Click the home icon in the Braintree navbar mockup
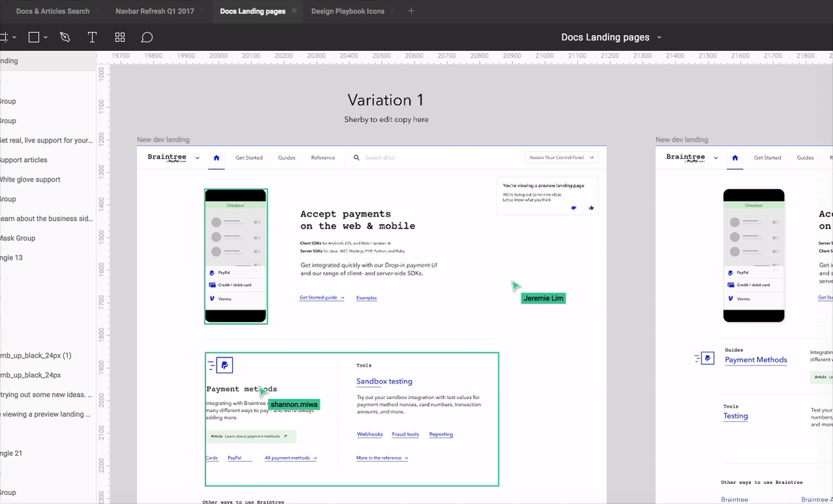Image resolution: width=833 pixels, height=504 pixels. coord(216,158)
